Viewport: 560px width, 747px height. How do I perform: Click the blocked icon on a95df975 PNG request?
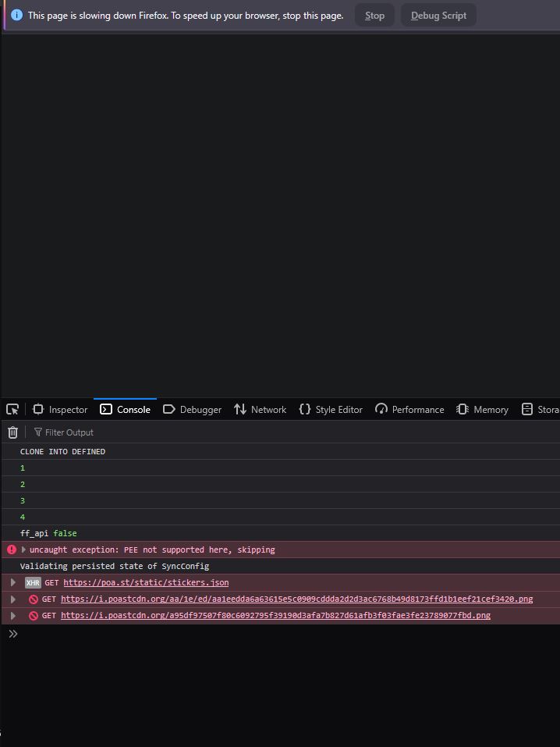[x=34, y=616]
